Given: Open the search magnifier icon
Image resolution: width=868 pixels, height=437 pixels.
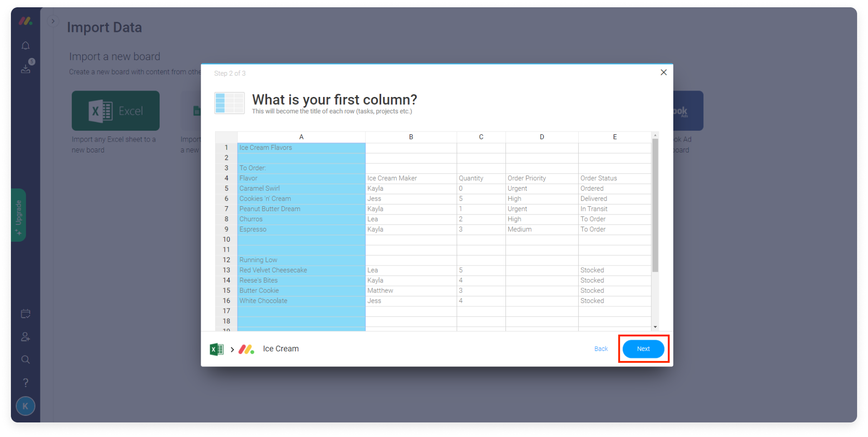Looking at the screenshot, I should pos(25,360).
